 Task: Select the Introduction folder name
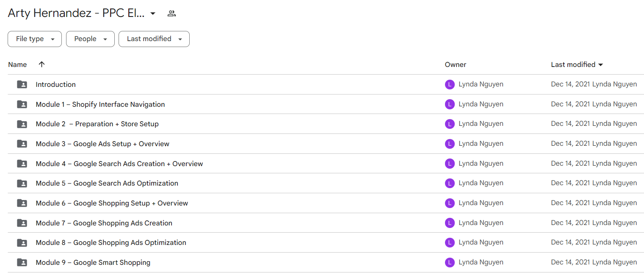point(55,84)
